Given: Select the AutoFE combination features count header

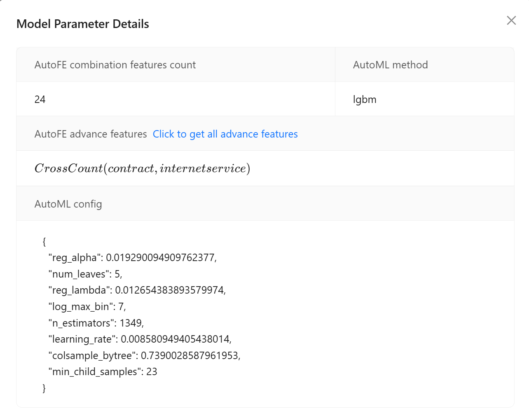Looking at the screenshot, I should tap(115, 65).
